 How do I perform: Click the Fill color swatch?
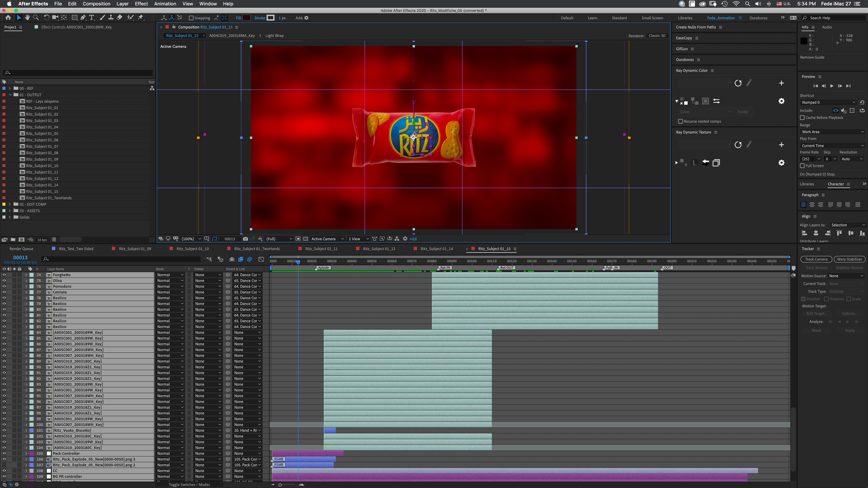point(247,18)
